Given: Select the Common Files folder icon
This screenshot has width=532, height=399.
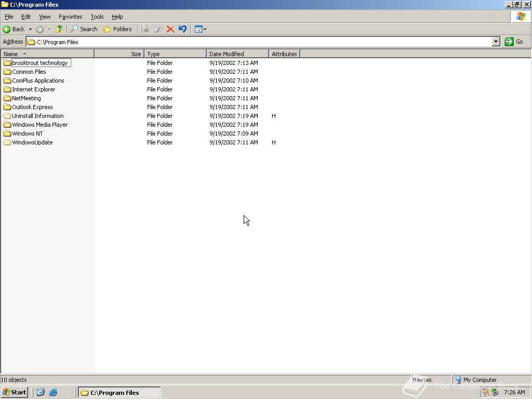Looking at the screenshot, I should tap(7, 72).
